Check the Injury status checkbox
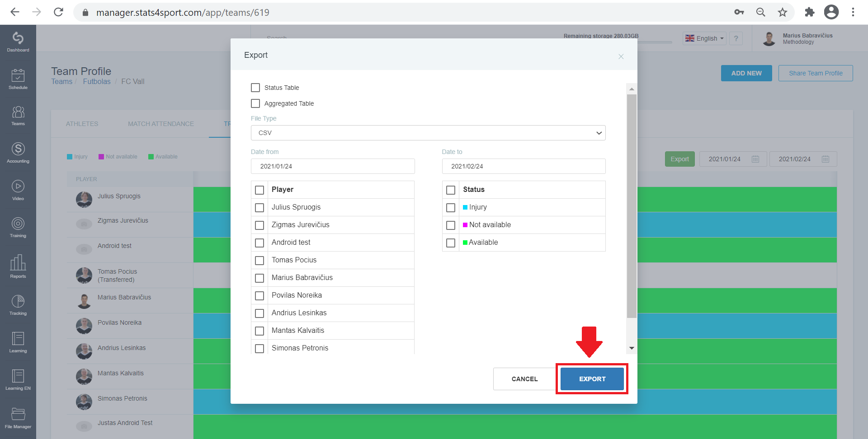 click(x=451, y=208)
